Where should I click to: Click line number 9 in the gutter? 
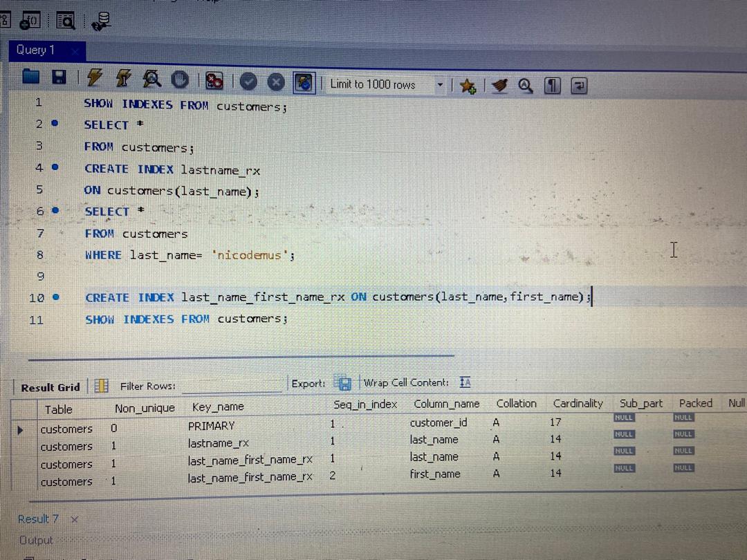(x=41, y=276)
